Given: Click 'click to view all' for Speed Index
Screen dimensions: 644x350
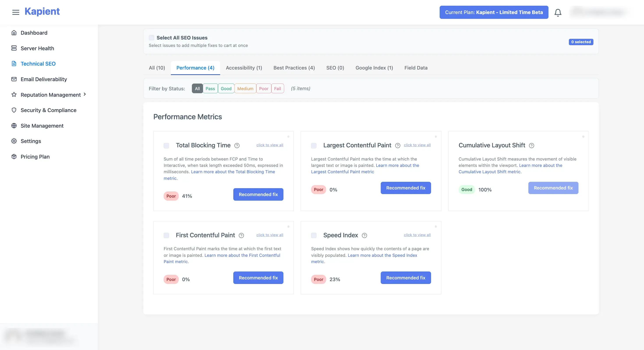Looking at the screenshot, I should pyautogui.click(x=417, y=235).
